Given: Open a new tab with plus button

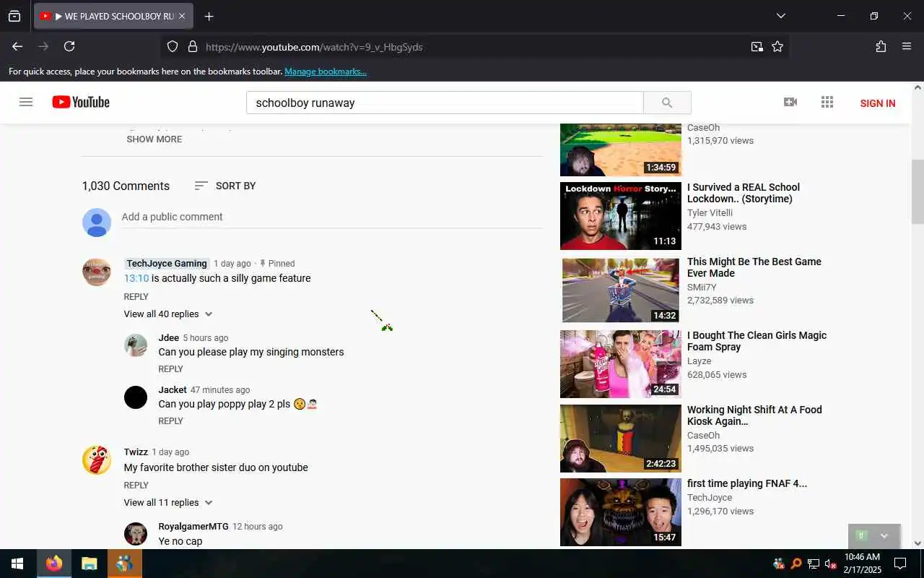Looking at the screenshot, I should click(x=209, y=16).
